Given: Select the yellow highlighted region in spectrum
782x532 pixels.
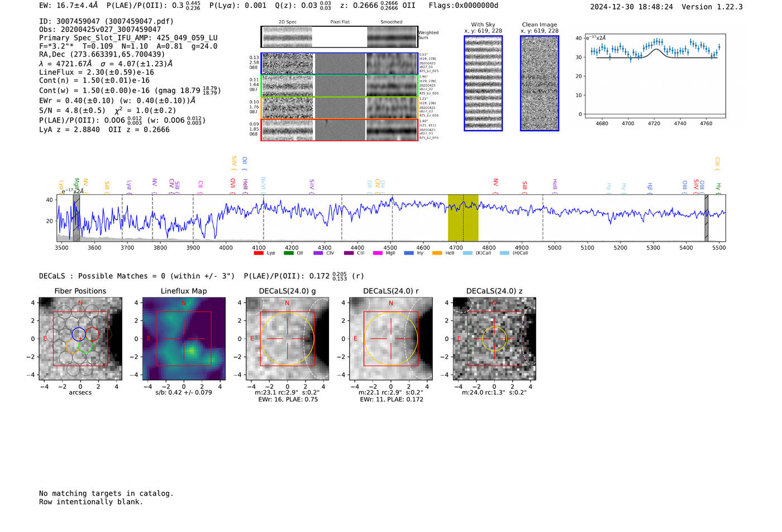Looking at the screenshot, I should pyautogui.click(x=463, y=218).
